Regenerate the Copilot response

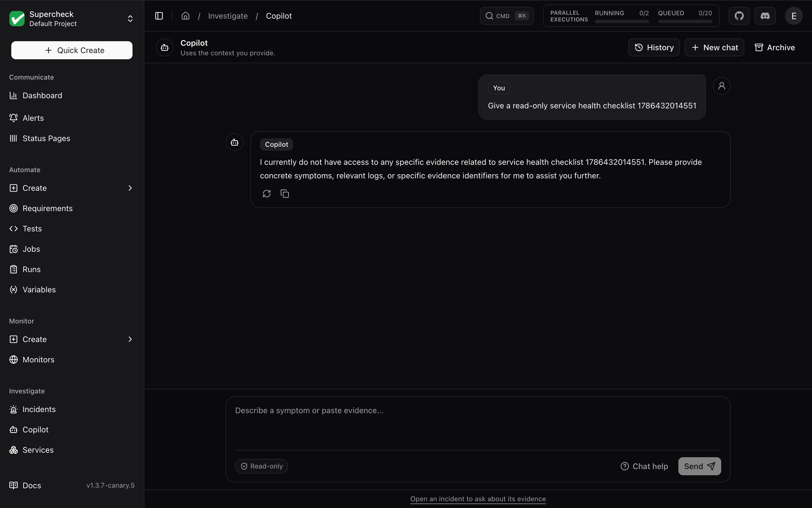(267, 194)
